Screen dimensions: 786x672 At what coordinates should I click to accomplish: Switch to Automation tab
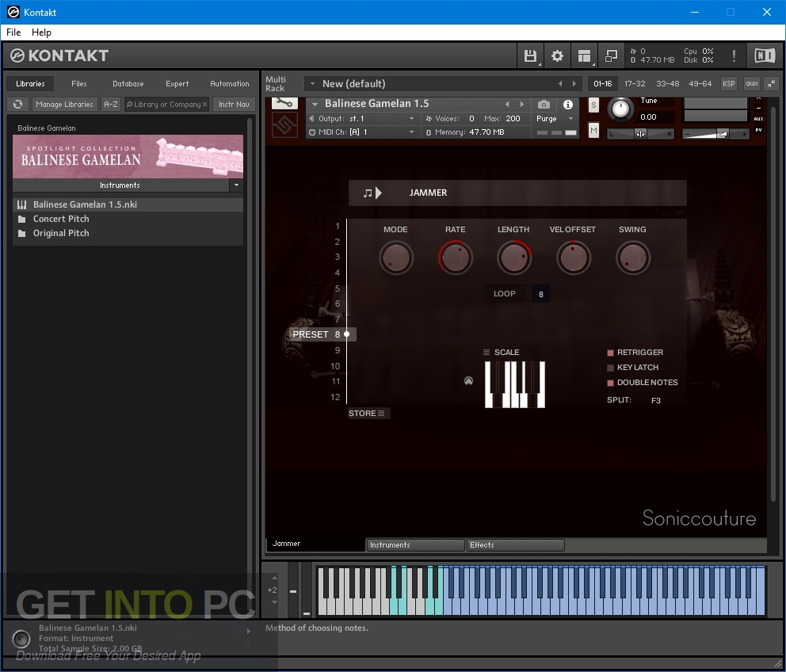click(x=230, y=84)
